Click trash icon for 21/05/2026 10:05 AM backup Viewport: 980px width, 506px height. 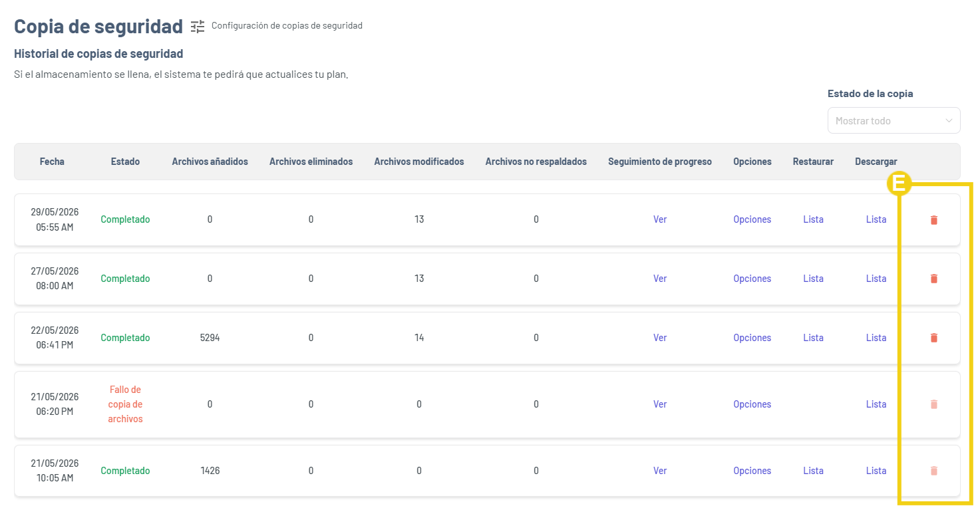coord(933,471)
